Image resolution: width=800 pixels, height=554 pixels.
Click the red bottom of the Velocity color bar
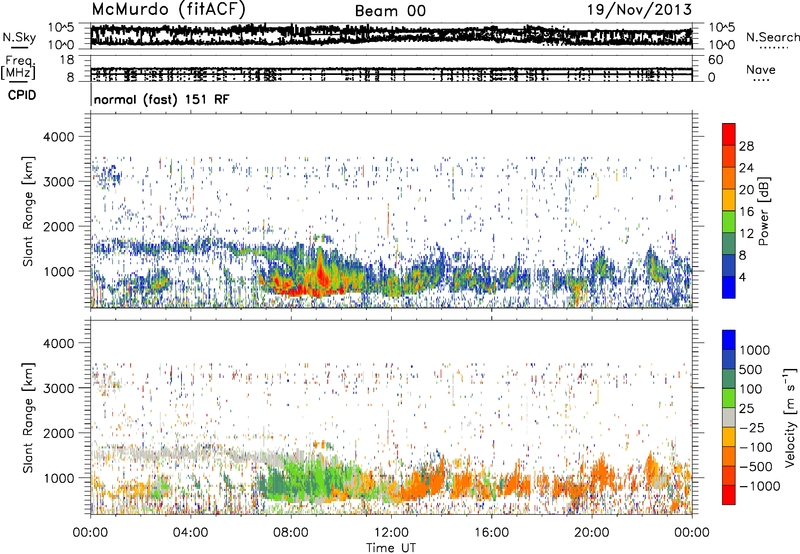click(x=729, y=495)
